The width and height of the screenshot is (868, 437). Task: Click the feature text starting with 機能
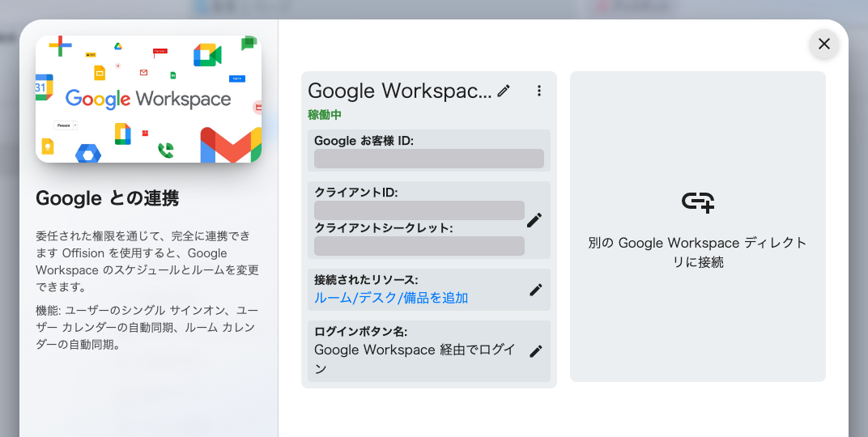(147, 328)
